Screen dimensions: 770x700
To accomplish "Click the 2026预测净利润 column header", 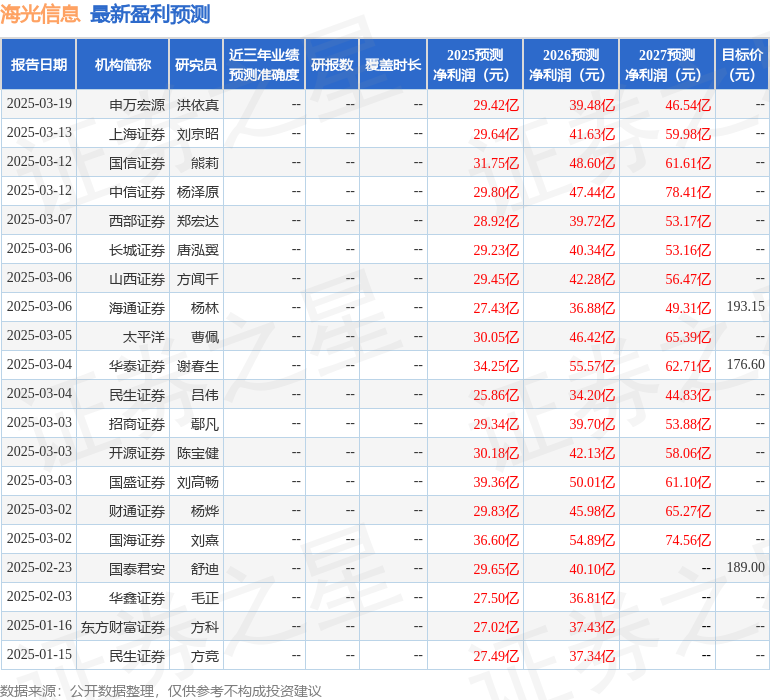I will click(x=571, y=65).
